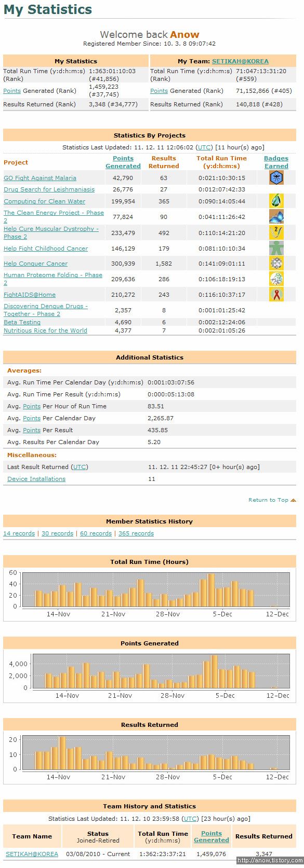The width and height of the screenshot is (304, 868).
Task: Click Points link in My Statistics panel
Action: coord(12,91)
